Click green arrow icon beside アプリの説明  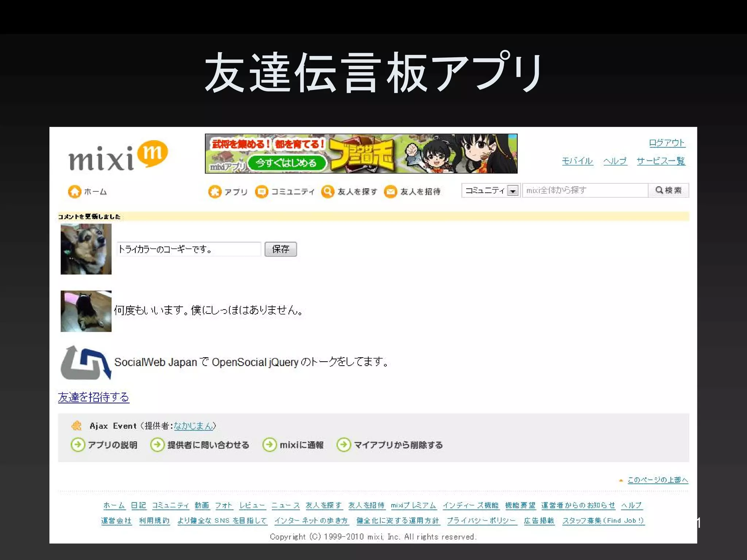pos(78,444)
